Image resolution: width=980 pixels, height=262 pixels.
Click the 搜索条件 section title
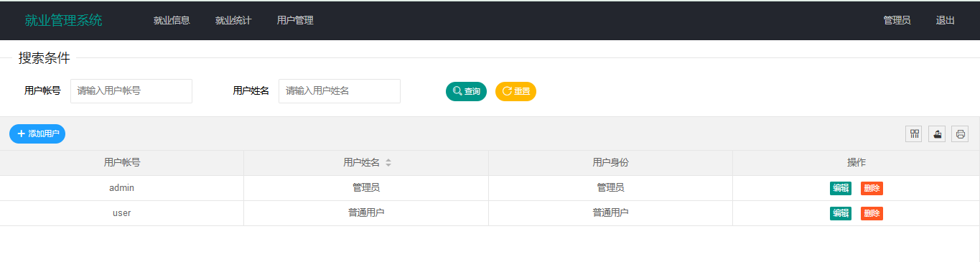tap(45, 58)
